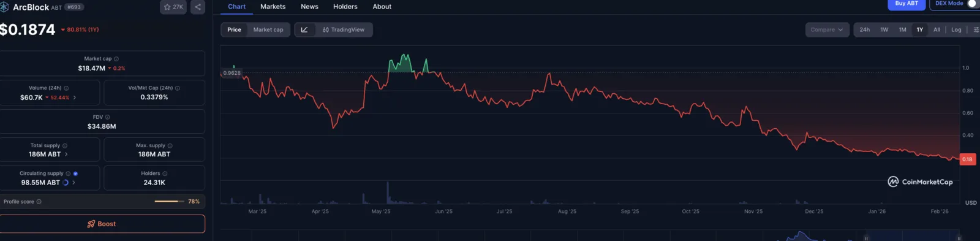Toggle Log scale on chart
The height and width of the screenshot is (241, 980).
[956, 29]
